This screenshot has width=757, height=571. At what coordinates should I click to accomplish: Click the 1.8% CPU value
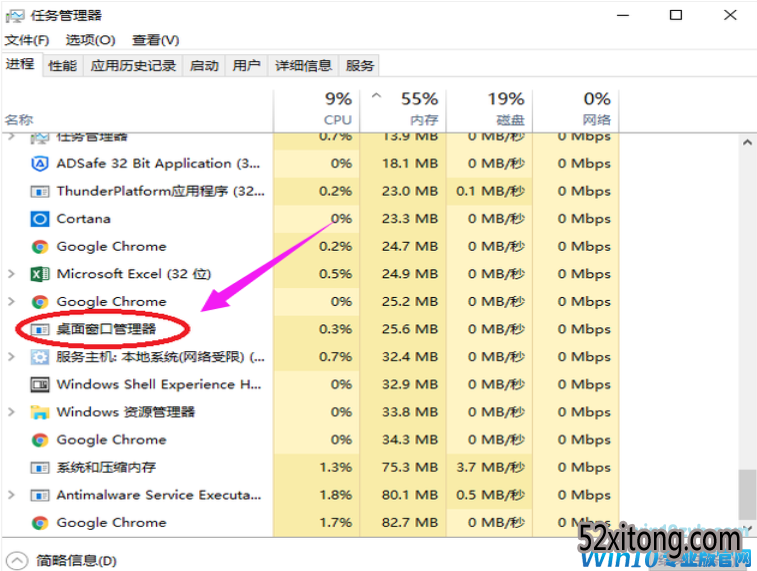pyautogui.click(x=336, y=495)
